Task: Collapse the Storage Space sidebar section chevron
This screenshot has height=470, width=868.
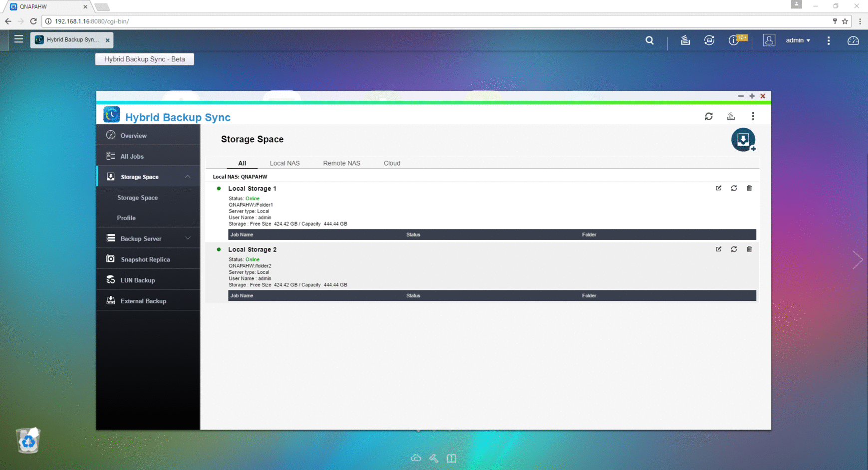Action: (188, 177)
